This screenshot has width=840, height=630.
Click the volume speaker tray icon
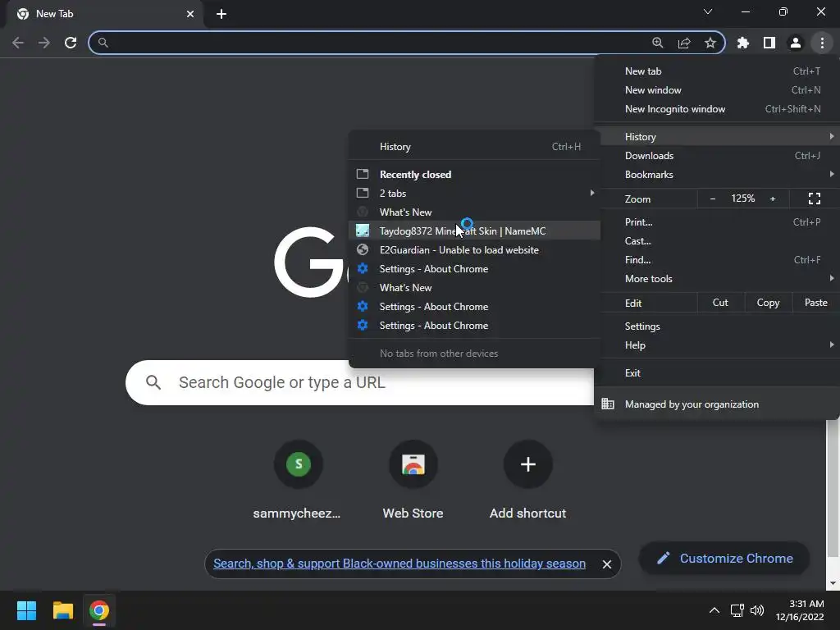757,610
